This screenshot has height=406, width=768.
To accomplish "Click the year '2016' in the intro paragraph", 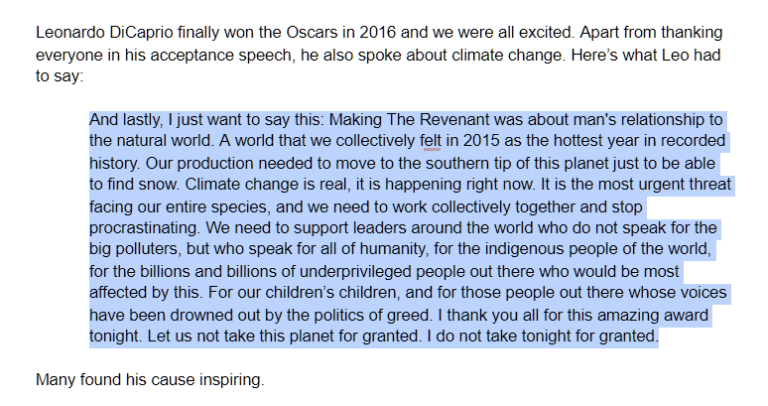I will coord(378,32).
